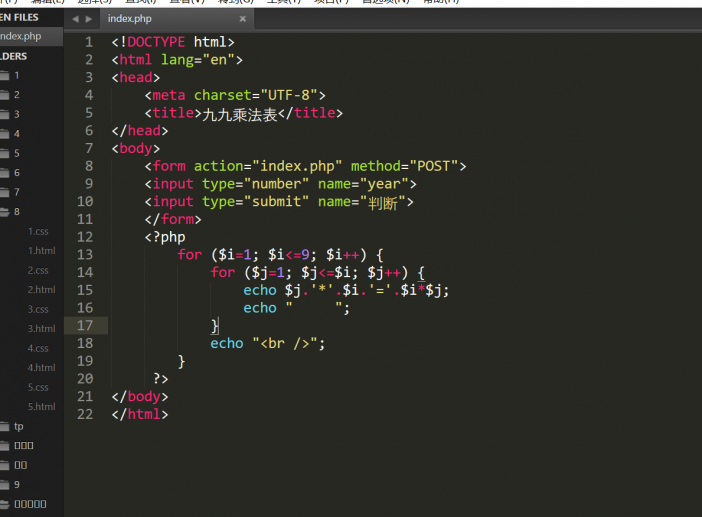The width and height of the screenshot is (702, 517).
Task: Click the action="index.php" attribute
Action: [x=268, y=166]
